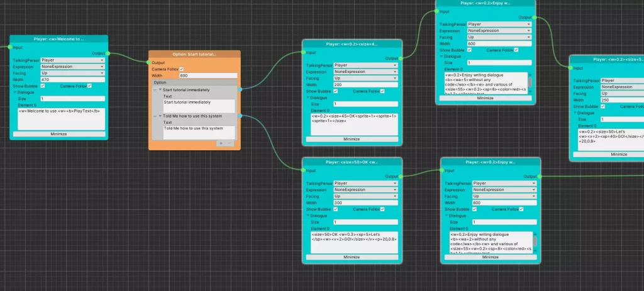644x291 pixels.
Task: Click the green Output port on the Option node
Action: pyautogui.click(x=149, y=62)
